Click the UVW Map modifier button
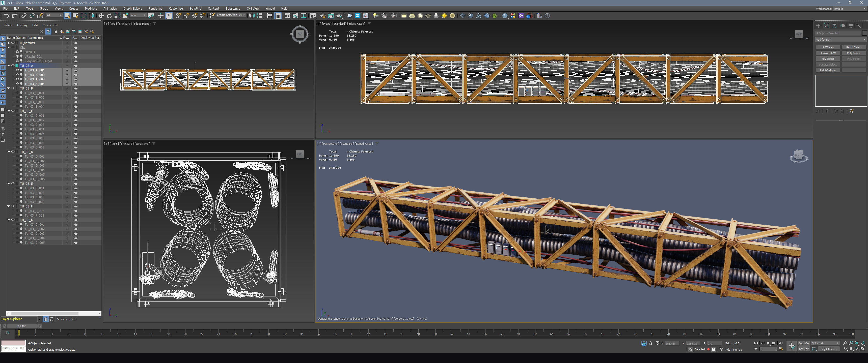868x363 pixels. point(828,47)
